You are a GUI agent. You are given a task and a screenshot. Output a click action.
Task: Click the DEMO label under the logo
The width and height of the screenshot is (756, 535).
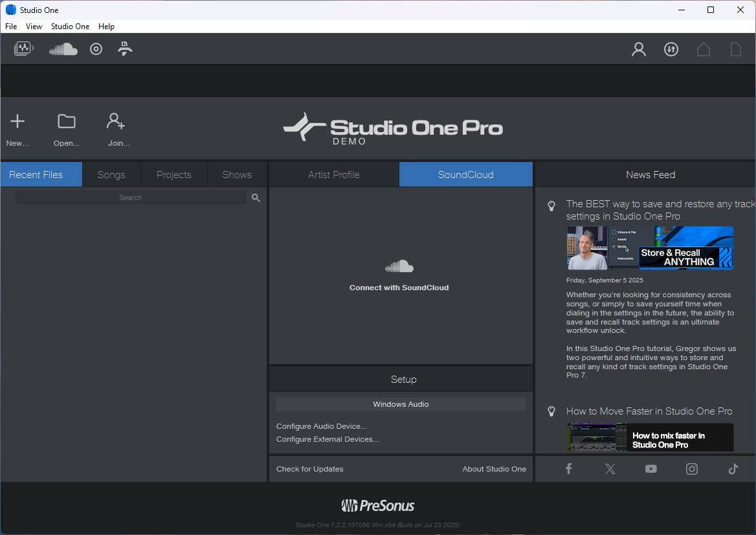coord(350,141)
